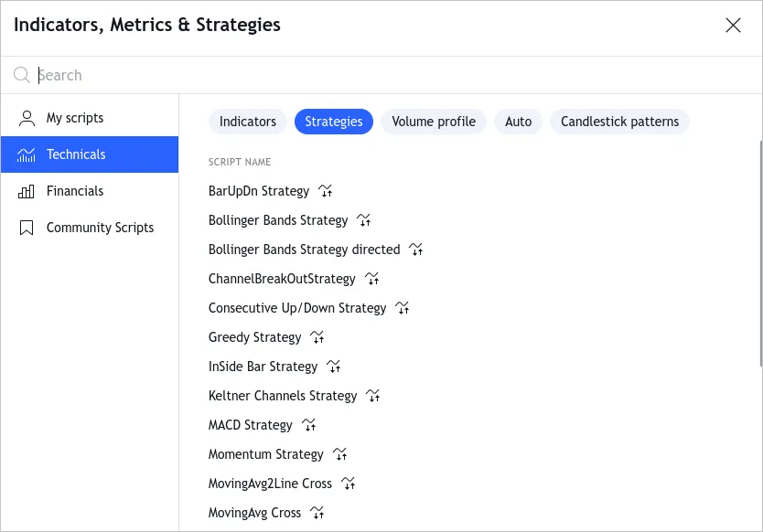Open the Community Scripts section

(100, 227)
